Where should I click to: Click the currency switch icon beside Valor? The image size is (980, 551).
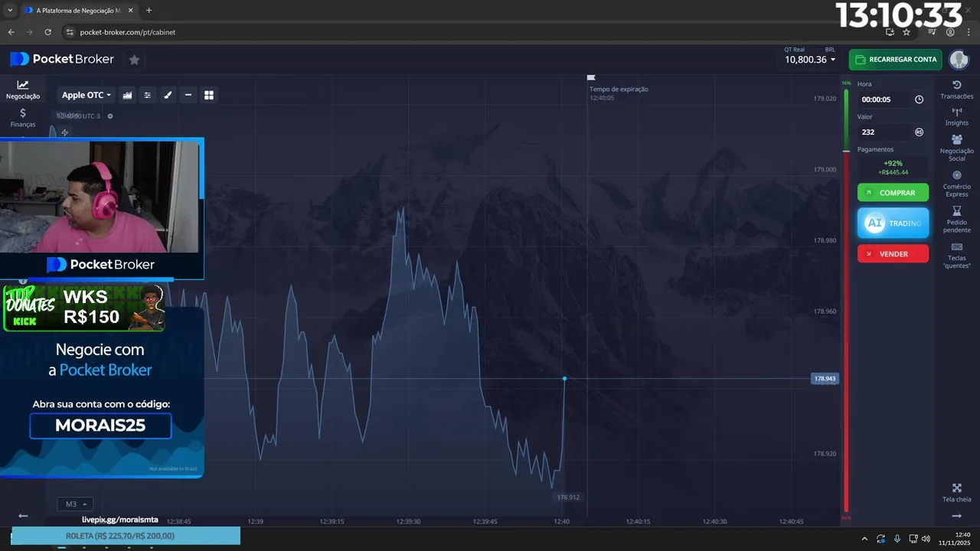click(919, 132)
